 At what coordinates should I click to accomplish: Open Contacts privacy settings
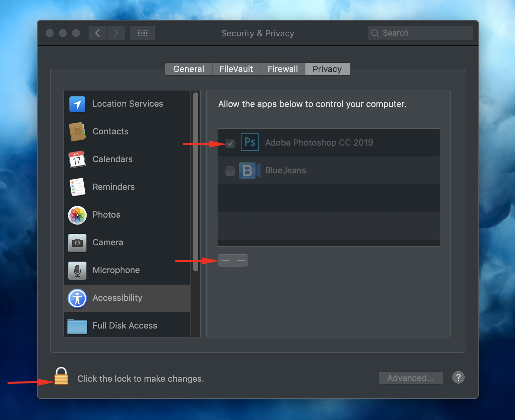77,132
